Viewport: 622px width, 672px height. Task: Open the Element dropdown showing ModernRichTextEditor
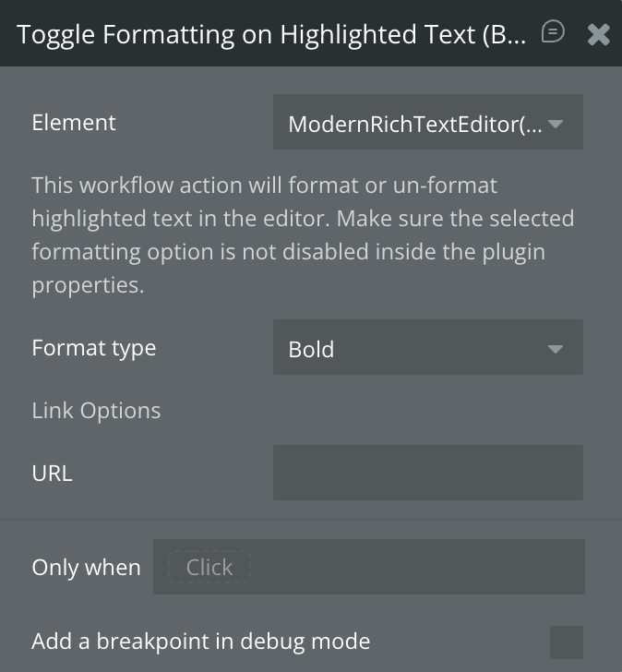tap(415, 123)
